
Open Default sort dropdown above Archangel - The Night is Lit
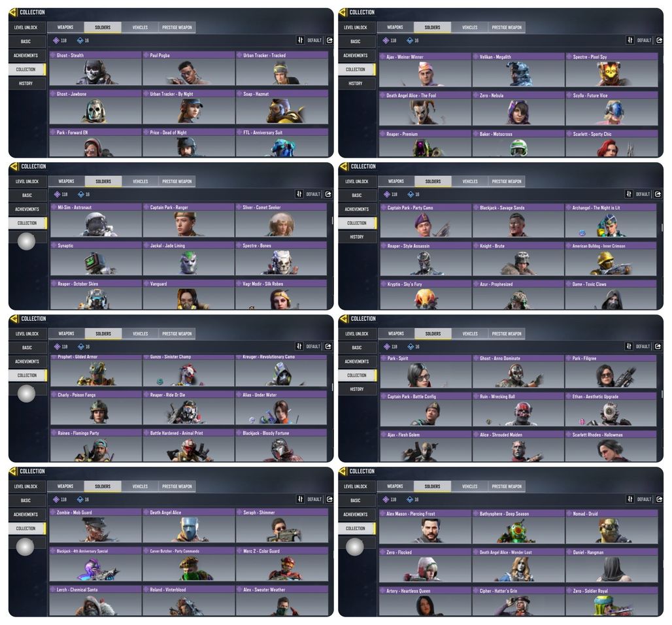(643, 194)
